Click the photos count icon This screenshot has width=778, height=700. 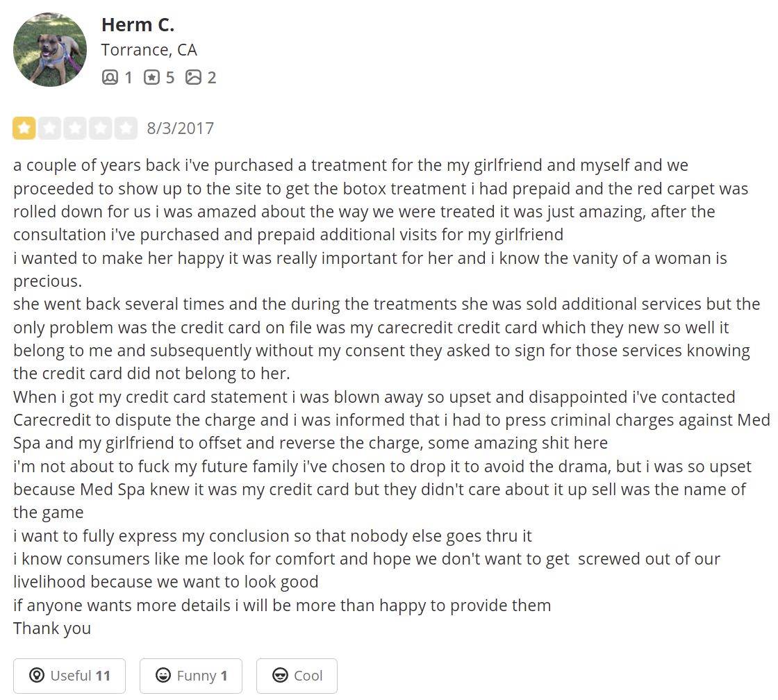tap(194, 77)
